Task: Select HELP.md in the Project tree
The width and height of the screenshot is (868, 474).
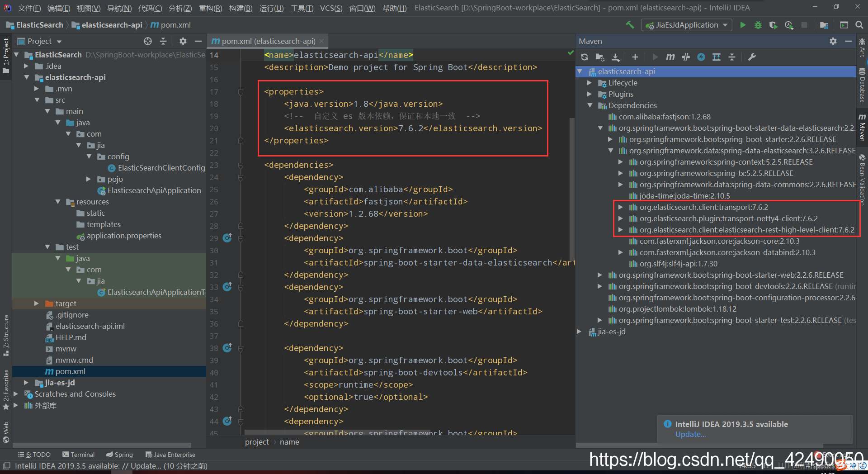Action: pos(66,337)
